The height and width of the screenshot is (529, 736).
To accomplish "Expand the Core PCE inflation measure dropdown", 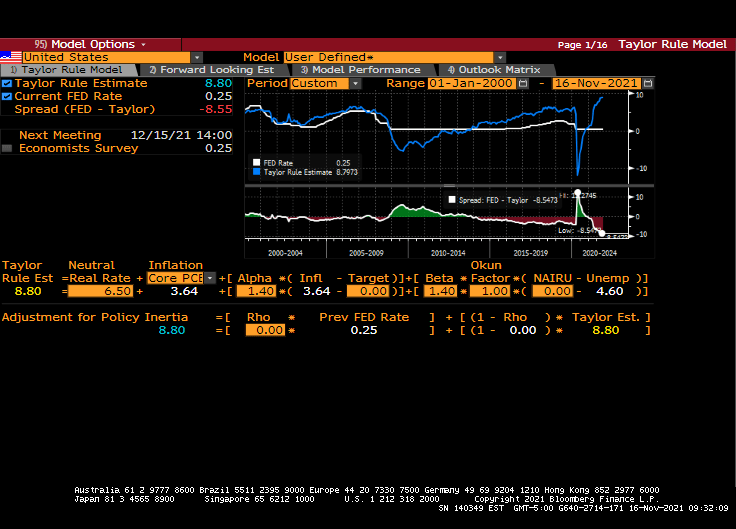I will (x=209, y=278).
